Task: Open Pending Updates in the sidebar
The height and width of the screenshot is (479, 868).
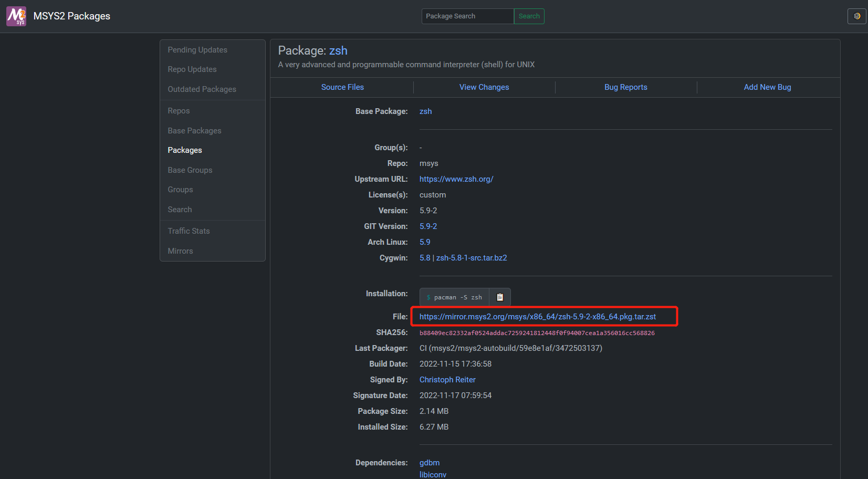Action: (197, 49)
